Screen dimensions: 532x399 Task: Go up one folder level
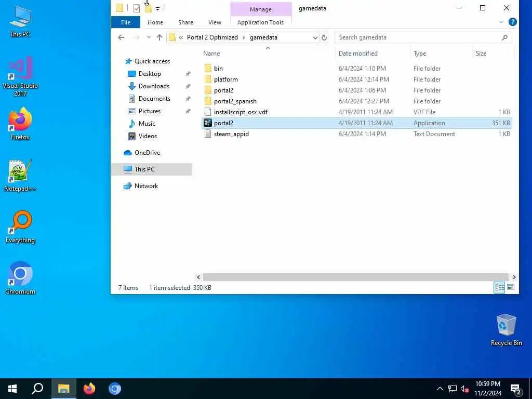click(159, 37)
